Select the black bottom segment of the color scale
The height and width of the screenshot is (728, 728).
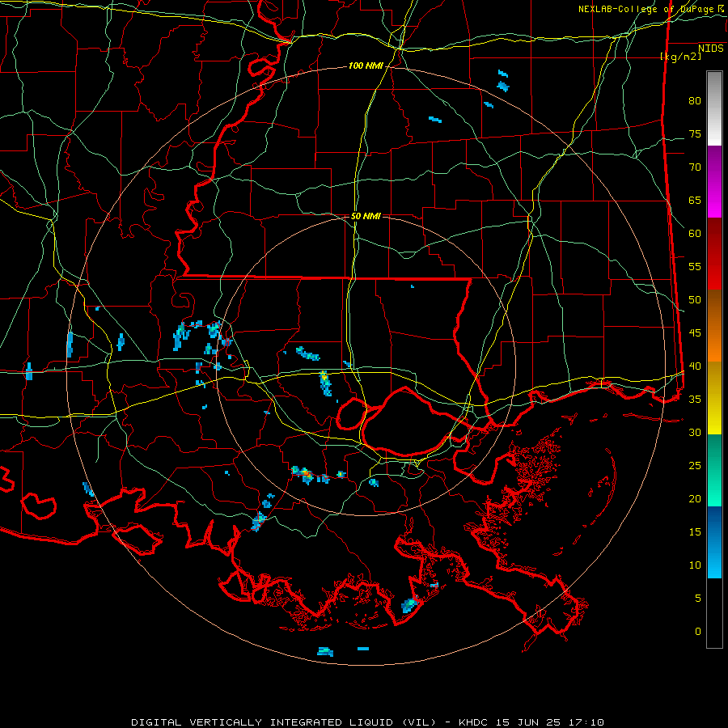coord(714,613)
